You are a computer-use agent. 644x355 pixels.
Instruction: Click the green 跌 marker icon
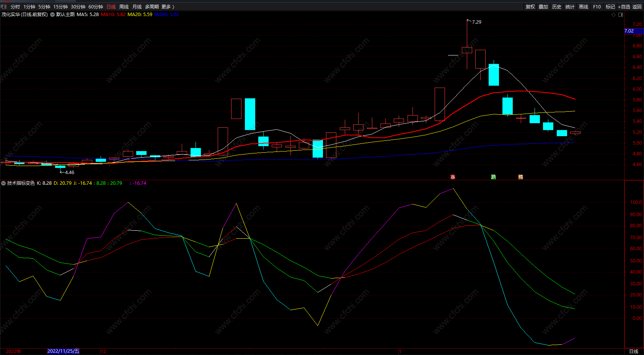[x=494, y=177]
